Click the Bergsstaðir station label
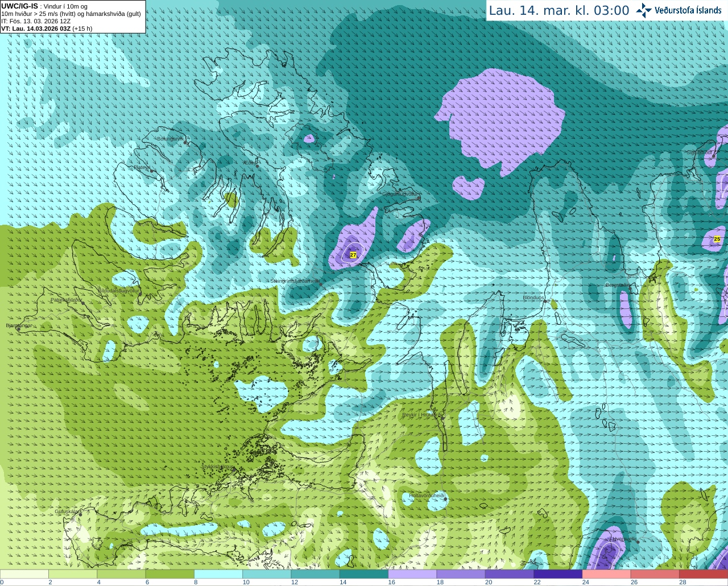This screenshot has width=728, height=586. pyautogui.click(x=618, y=285)
